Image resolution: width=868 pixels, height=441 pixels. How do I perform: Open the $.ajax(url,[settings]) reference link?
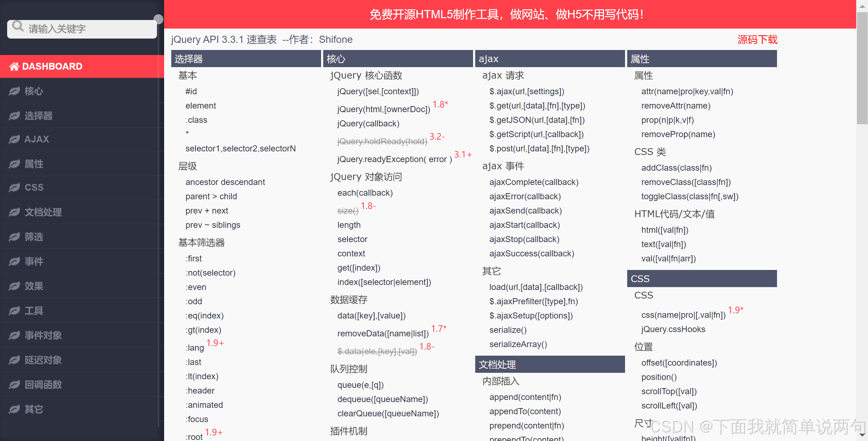pyautogui.click(x=527, y=91)
